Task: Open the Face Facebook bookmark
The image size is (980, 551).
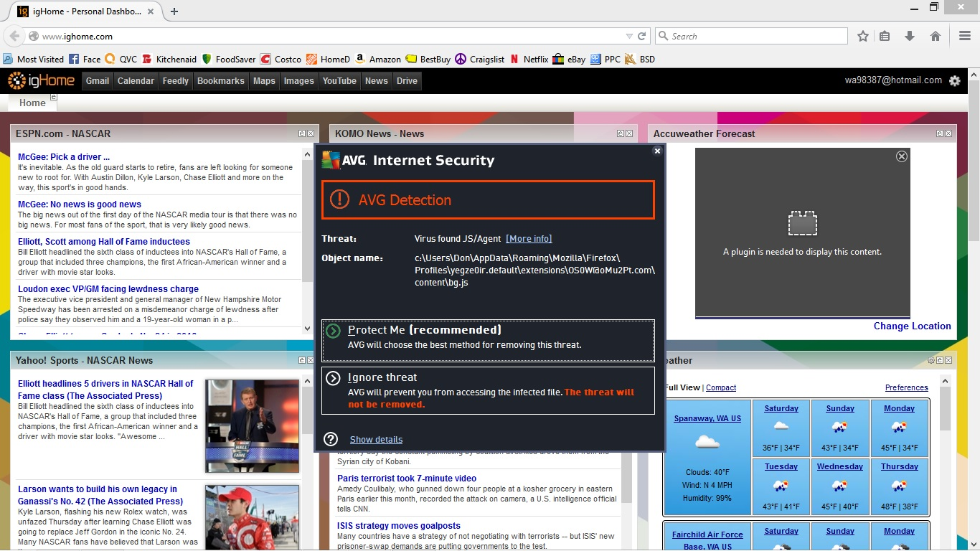Action: click(x=85, y=60)
